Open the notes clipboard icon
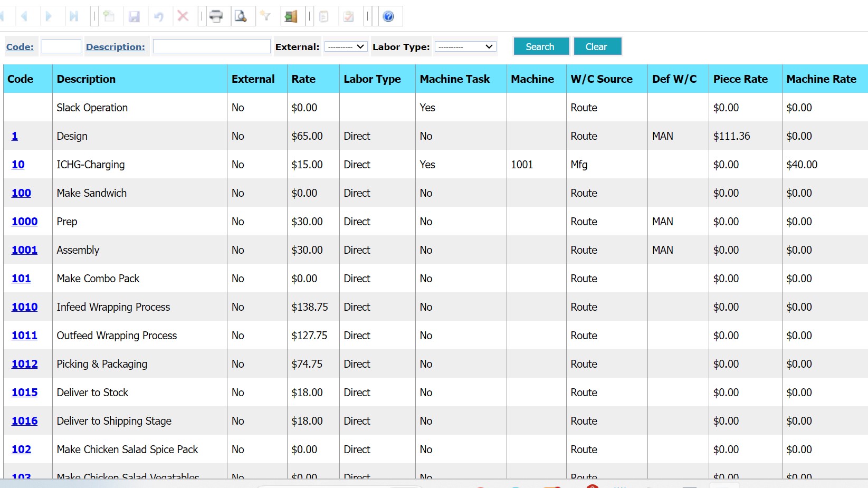The image size is (868, 488). click(x=325, y=16)
